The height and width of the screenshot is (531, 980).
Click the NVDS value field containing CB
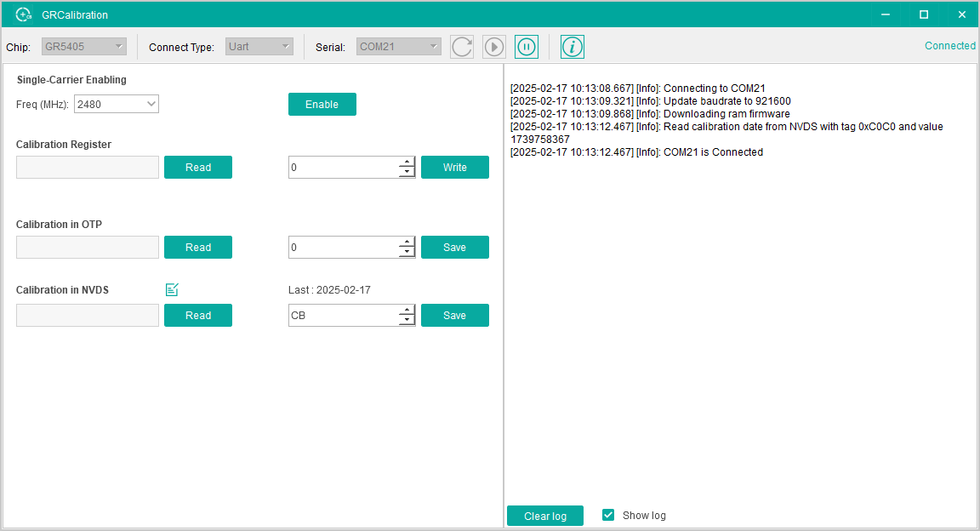coord(342,316)
